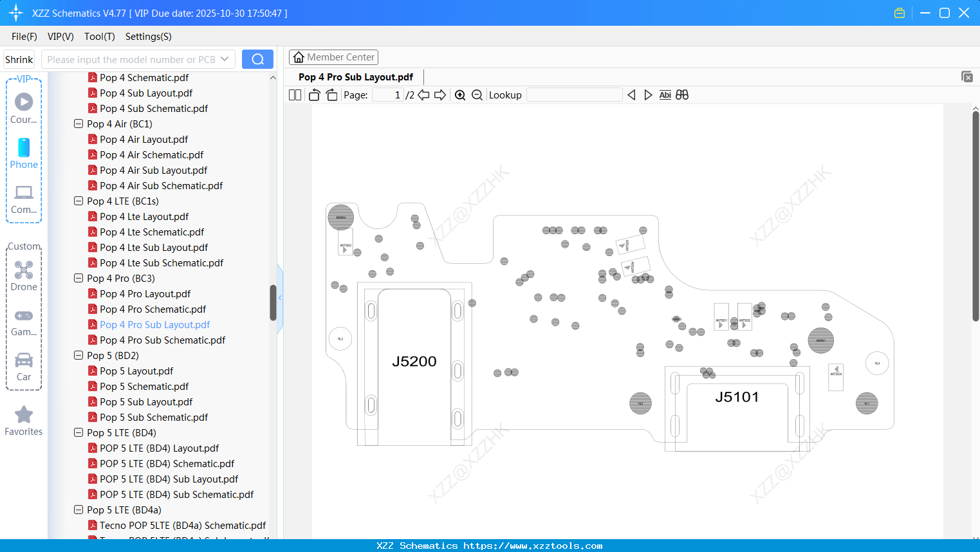Click the blue search magnifier button
Screen dimensions: 980x552
coord(257,59)
